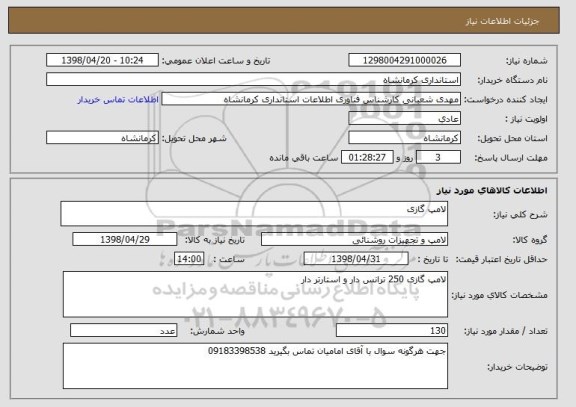Screen dimensions: 576x407
Task: Click the label تاریخ و ساعت اعلان عمومی
Action: (x=216, y=61)
